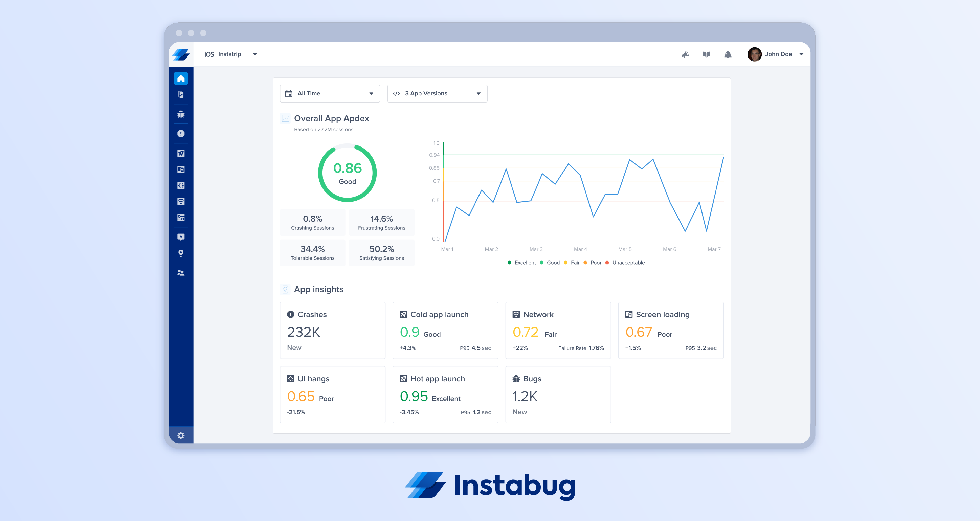Open the team members sidebar icon
The width and height of the screenshot is (980, 521).
pos(181,273)
